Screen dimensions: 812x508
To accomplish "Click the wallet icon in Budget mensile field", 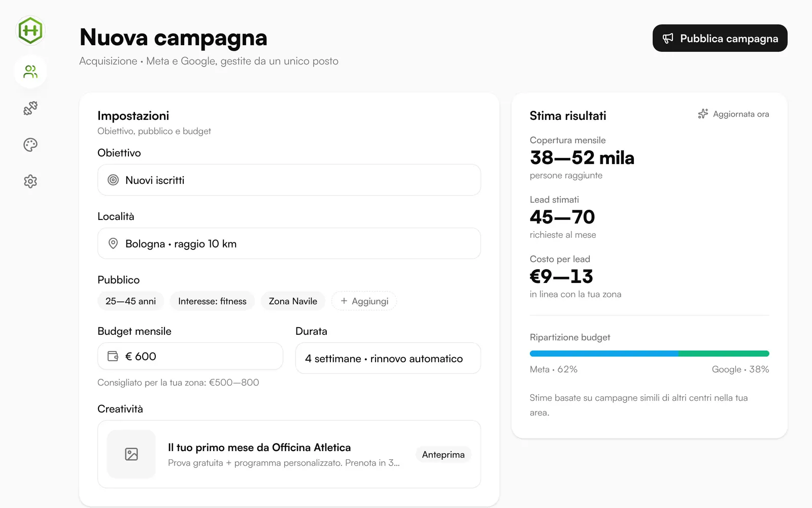I will click(113, 356).
